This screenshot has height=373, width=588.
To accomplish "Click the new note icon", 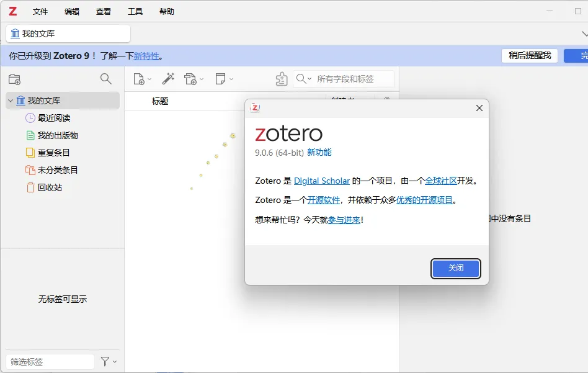I will [x=221, y=79].
